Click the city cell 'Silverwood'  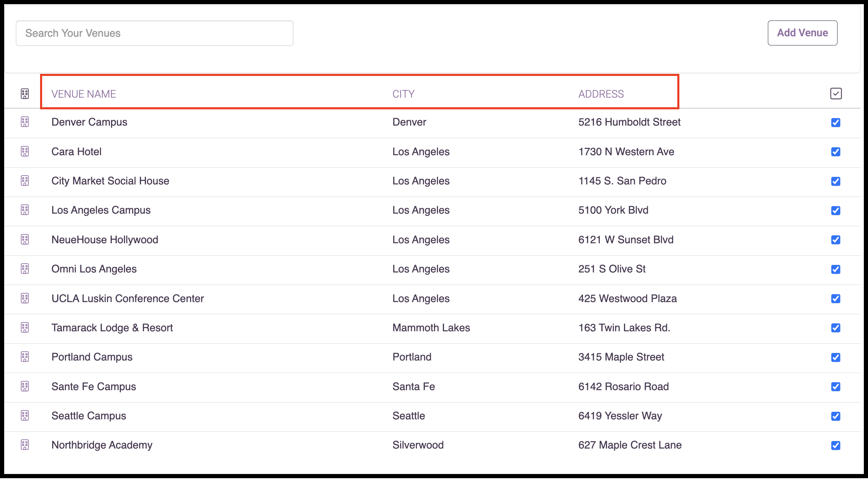click(418, 445)
